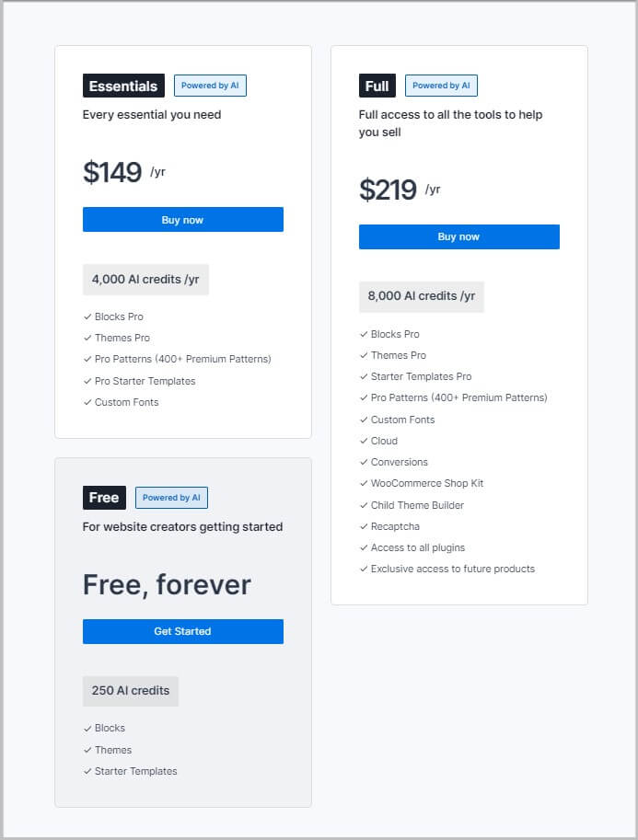Click checkmark next to WooCommerce Shop Kit
638x840 pixels.
coord(364,484)
